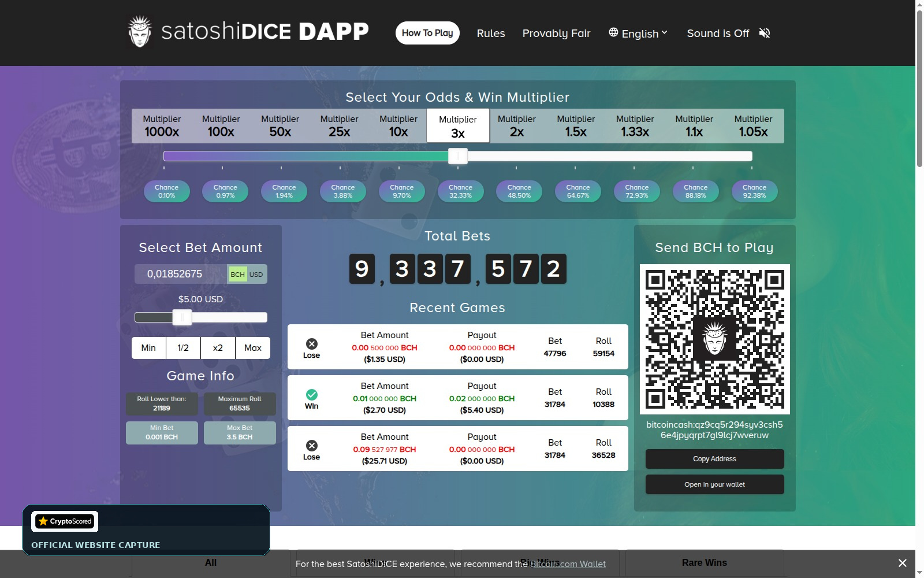Click the muted speaker icon

coord(765,33)
